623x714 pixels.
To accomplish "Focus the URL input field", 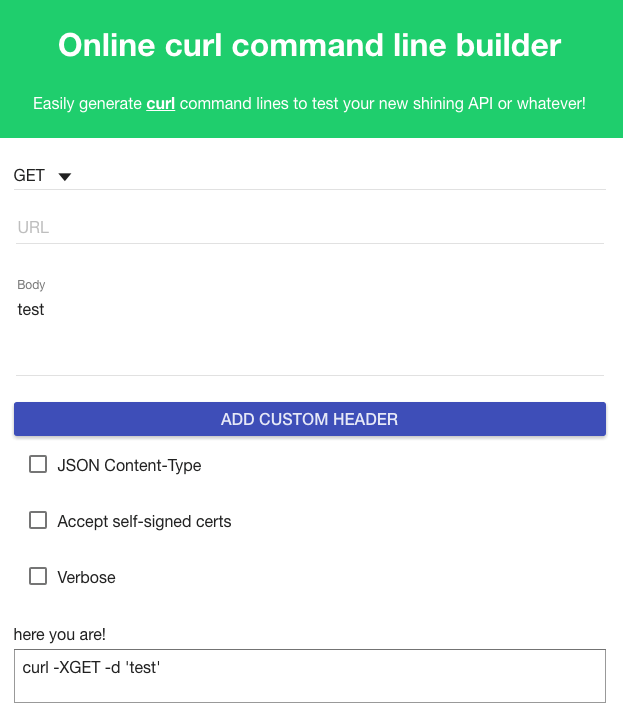I will (310, 227).
